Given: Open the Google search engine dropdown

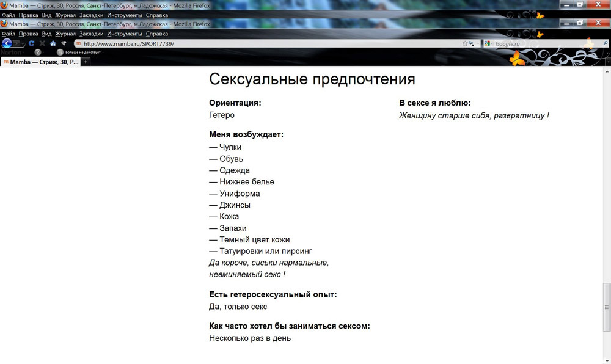Looking at the screenshot, I should pos(489,43).
